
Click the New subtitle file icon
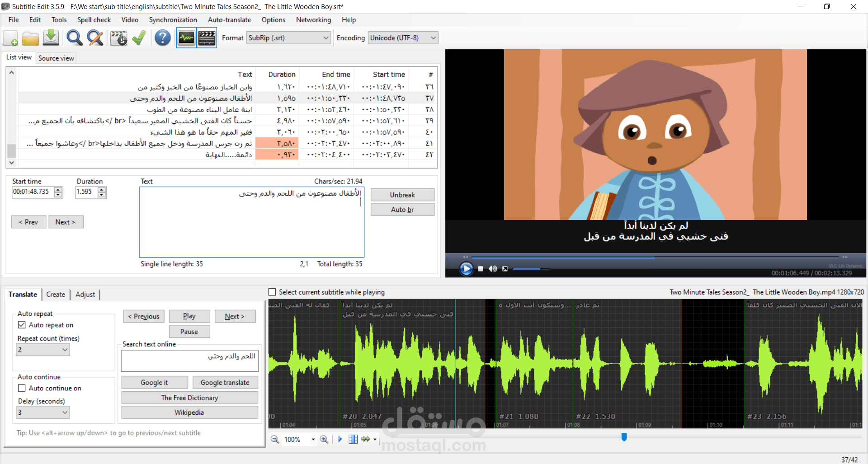tap(11, 38)
